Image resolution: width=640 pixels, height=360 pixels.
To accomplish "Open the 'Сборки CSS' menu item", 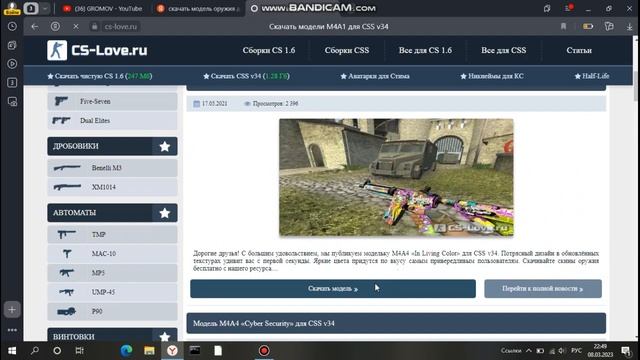I will coord(347,50).
